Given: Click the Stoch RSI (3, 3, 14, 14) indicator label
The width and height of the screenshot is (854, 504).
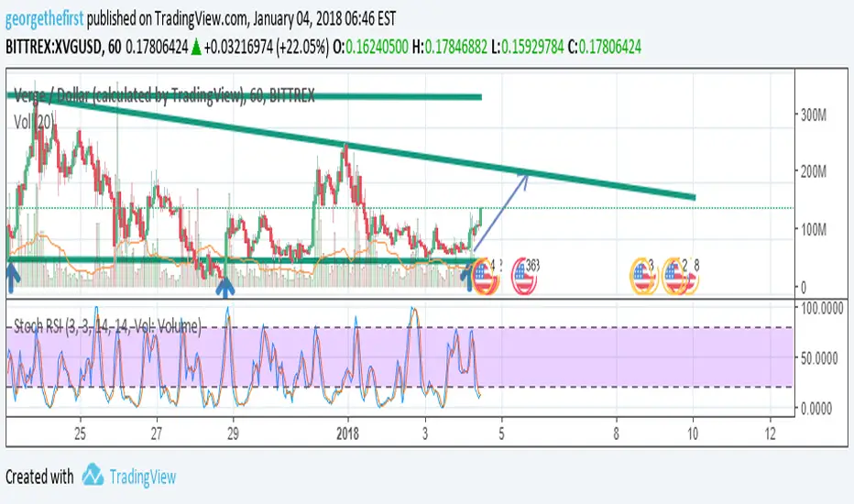Looking at the screenshot, I should point(107,326).
